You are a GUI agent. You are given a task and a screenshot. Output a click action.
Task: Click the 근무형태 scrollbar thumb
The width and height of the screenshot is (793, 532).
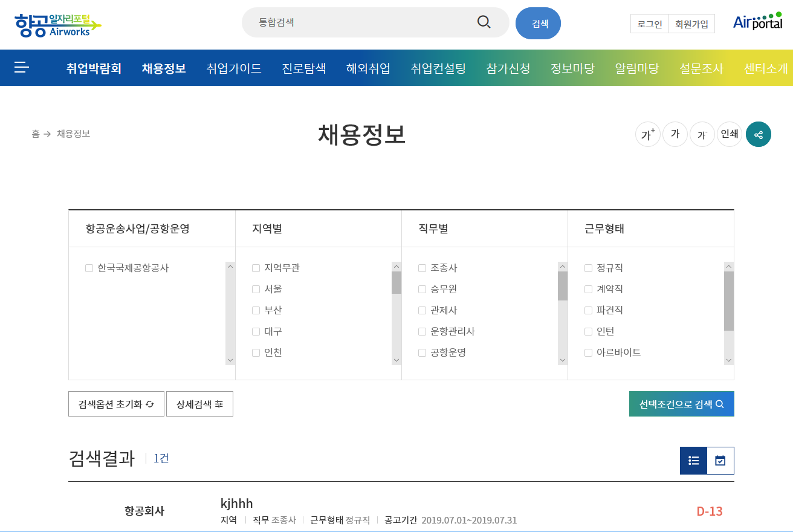tap(729, 301)
